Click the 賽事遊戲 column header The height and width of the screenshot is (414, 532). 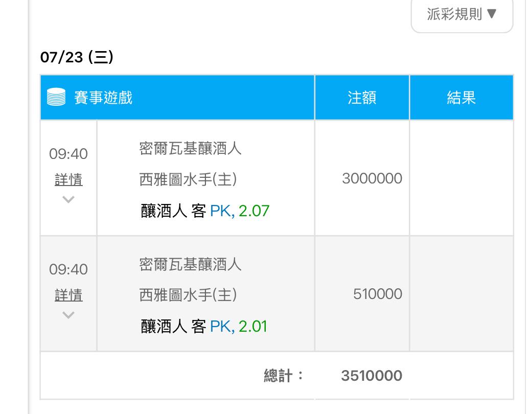tap(103, 97)
